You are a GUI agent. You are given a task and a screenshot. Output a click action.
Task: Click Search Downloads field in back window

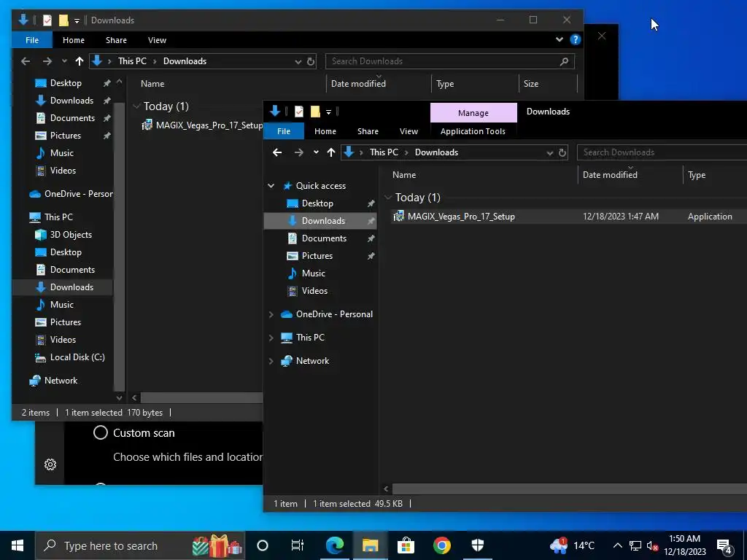(x=449, y=61)
